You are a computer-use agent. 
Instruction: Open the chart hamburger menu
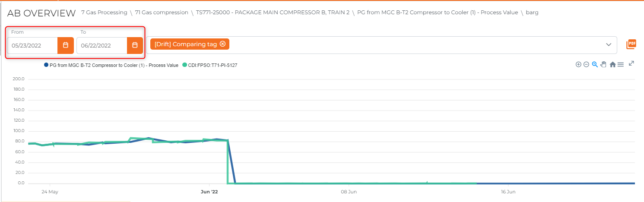[x=620, y=65]
